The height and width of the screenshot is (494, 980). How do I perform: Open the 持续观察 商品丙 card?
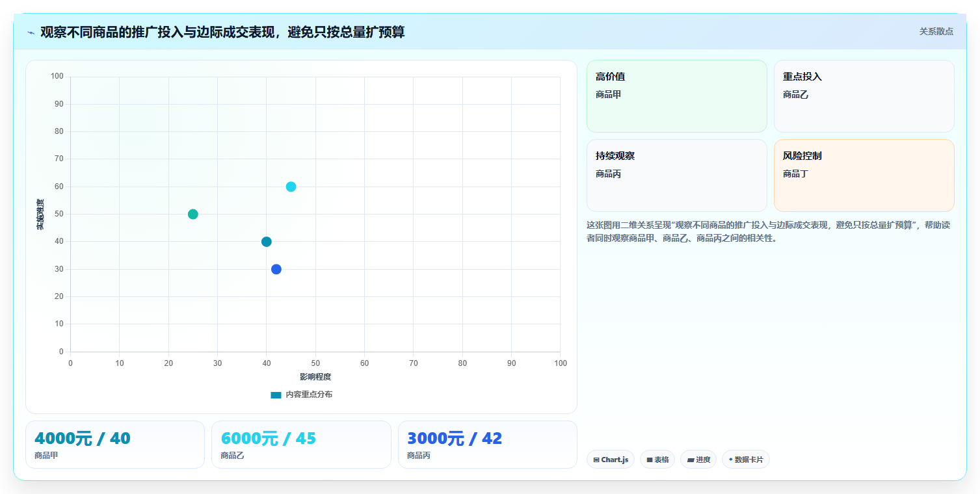tap(677, 175)
